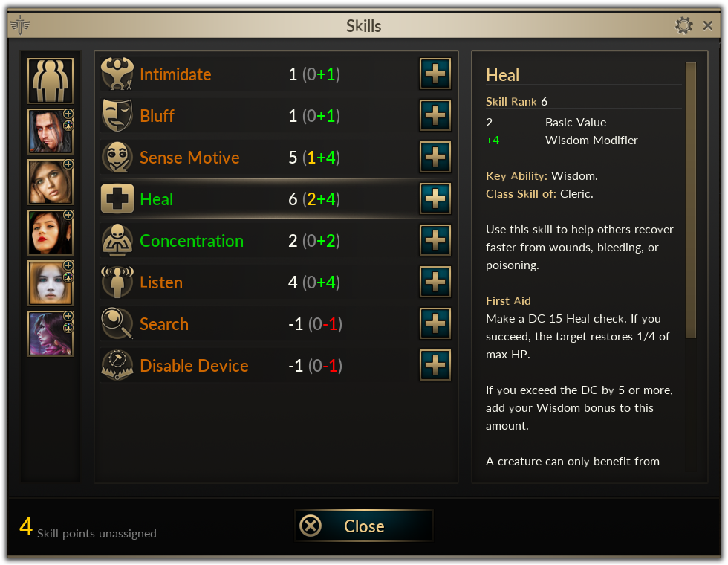Viewport: 728px width, 565px height.
Task: Add a point to Intimidate
Action: (435, 74)
